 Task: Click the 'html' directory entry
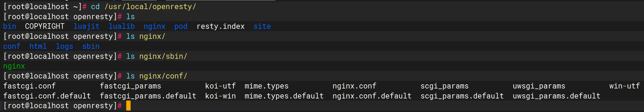38,46
